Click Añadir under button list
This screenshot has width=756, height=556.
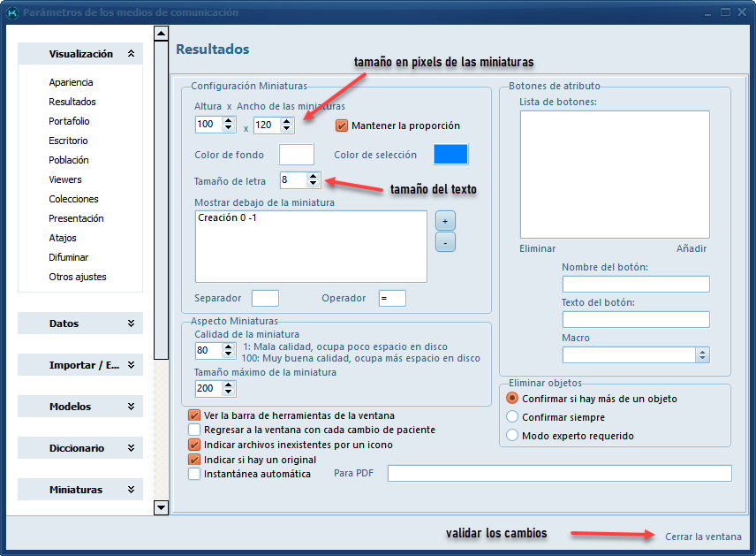692,248
